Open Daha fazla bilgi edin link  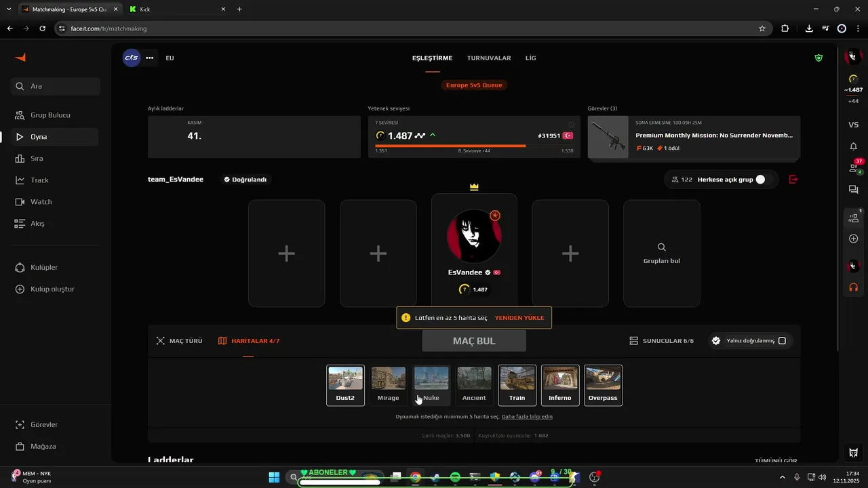pos(527,417)
